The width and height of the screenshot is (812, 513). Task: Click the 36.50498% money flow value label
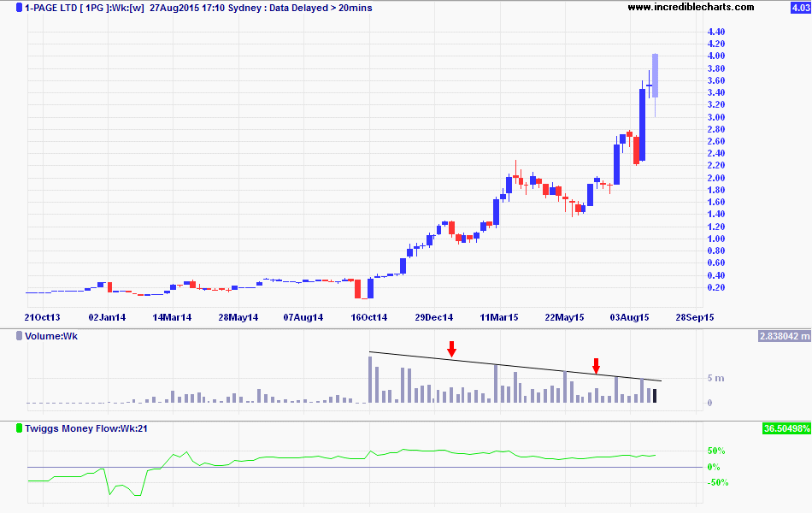pos(786,428)
